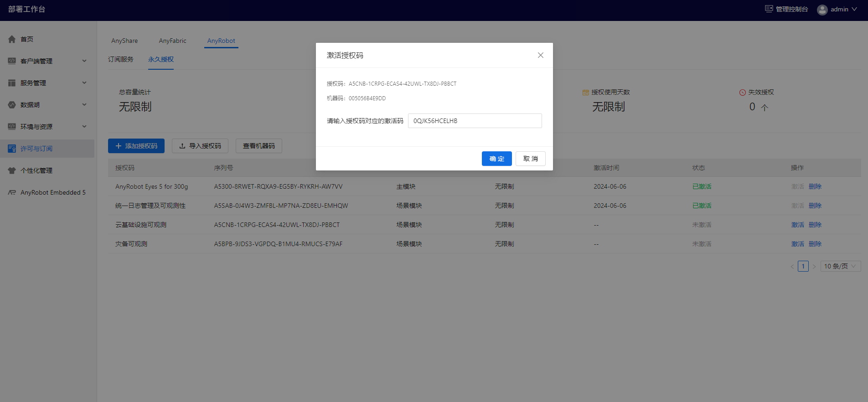The height and width of the screenshot is (402, 868).
Task: Switch to the AnyFabric tab
Action: tap(173, 41)
